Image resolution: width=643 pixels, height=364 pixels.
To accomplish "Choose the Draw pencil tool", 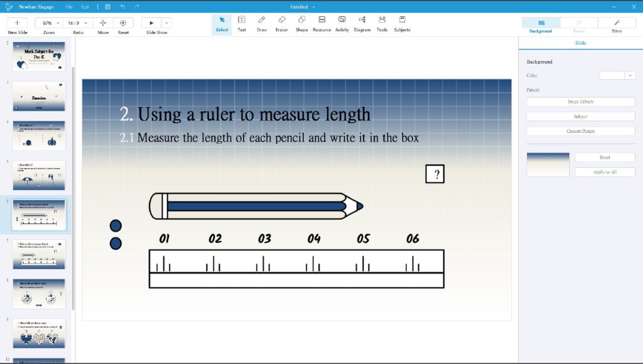I will tap(262, 23).
